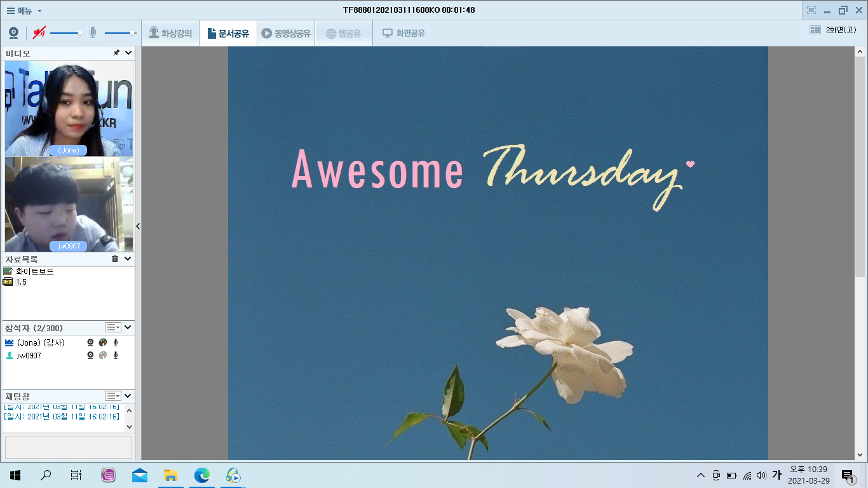Viewport: 868px width, 488px height.
Task: Switch to the 화상강의 tab
Action: (x=170, y=34)
